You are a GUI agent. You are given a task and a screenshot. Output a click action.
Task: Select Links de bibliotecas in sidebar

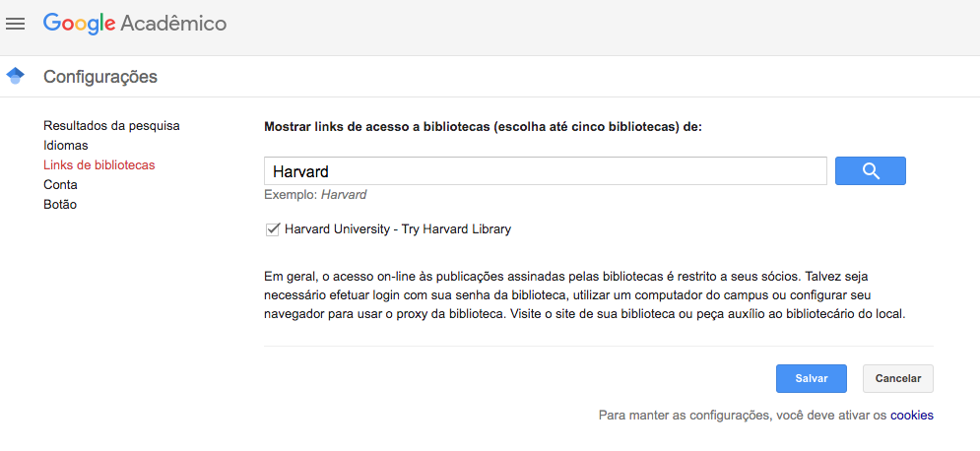pos(99,165)
